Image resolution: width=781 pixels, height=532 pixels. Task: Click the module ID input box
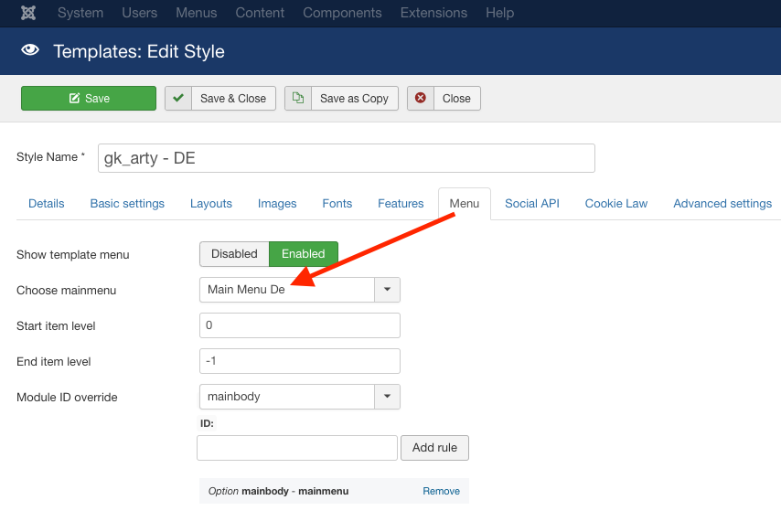click(x=297, y=448)
